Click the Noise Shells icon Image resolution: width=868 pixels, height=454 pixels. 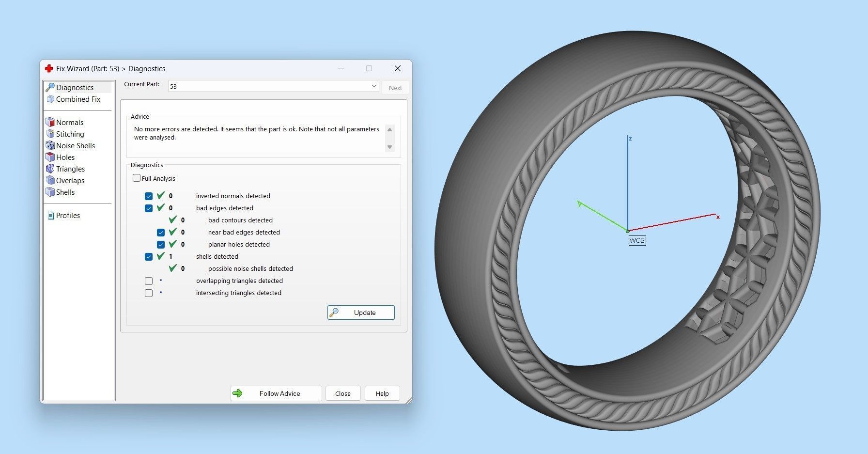coord(50,146)
